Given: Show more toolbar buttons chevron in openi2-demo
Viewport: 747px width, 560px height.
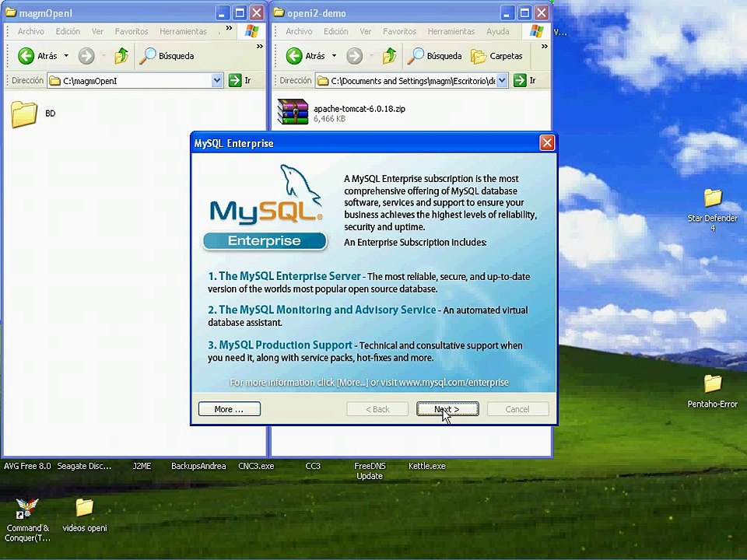Looking at the screenshot, I should tap(545, 46).
